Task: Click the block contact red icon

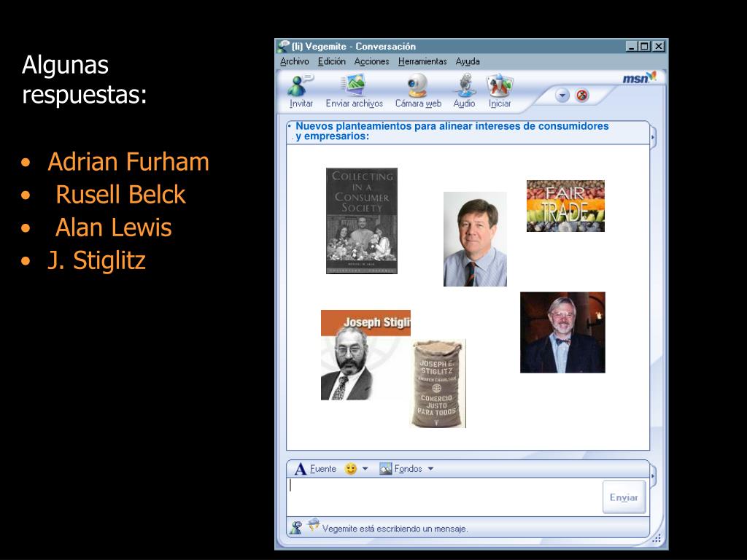Action: point(581,96)
